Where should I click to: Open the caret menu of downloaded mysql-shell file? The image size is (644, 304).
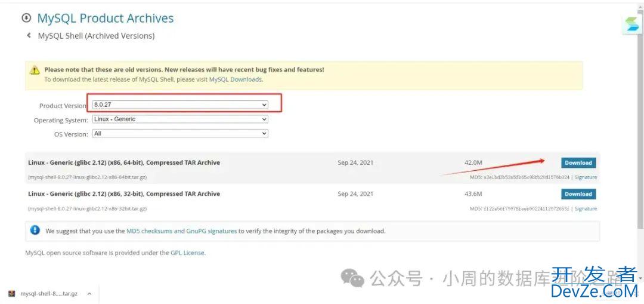[x=89, y=294]
